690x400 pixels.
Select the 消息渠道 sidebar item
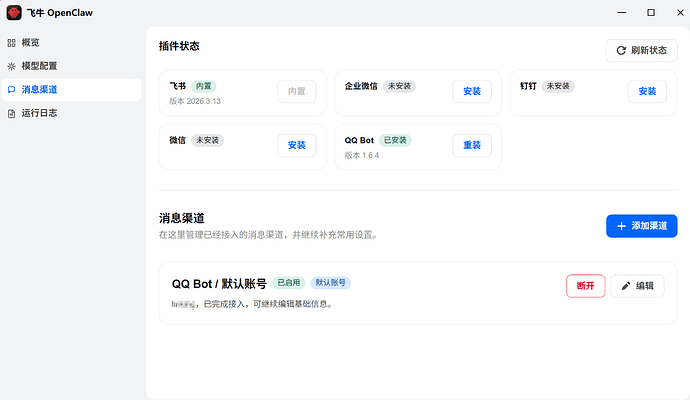click(71, 90)
